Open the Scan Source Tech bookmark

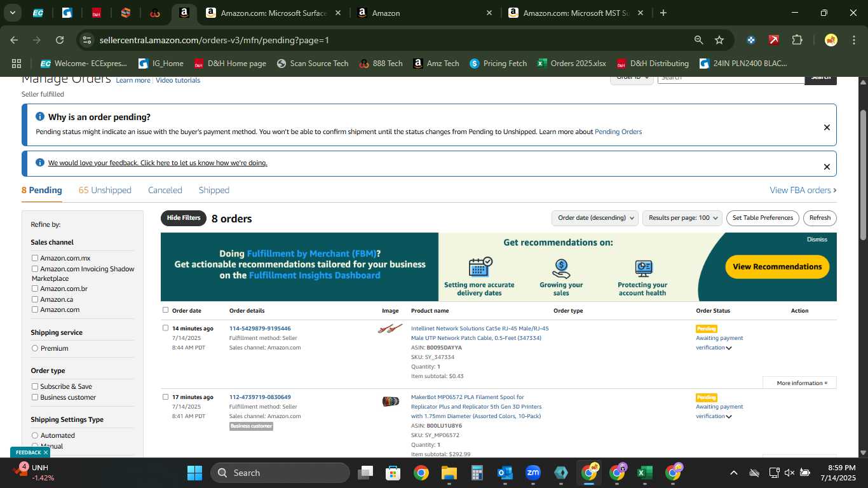312,64
